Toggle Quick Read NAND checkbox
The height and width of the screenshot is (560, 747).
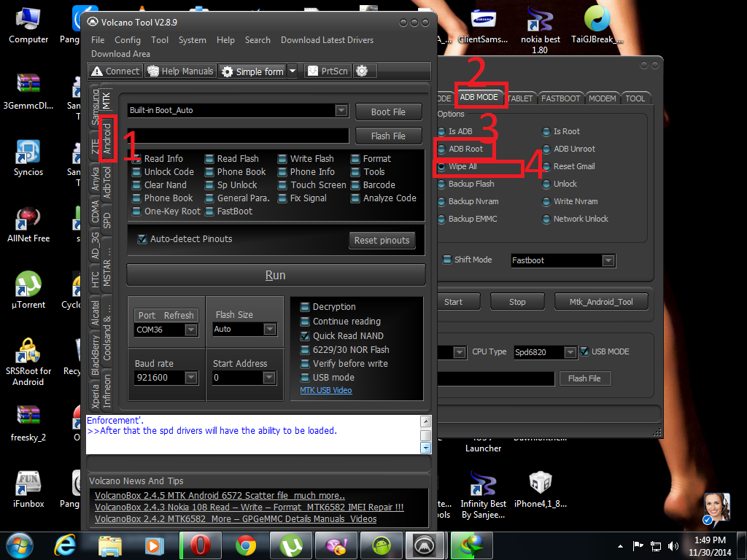[x=305, y=336]
